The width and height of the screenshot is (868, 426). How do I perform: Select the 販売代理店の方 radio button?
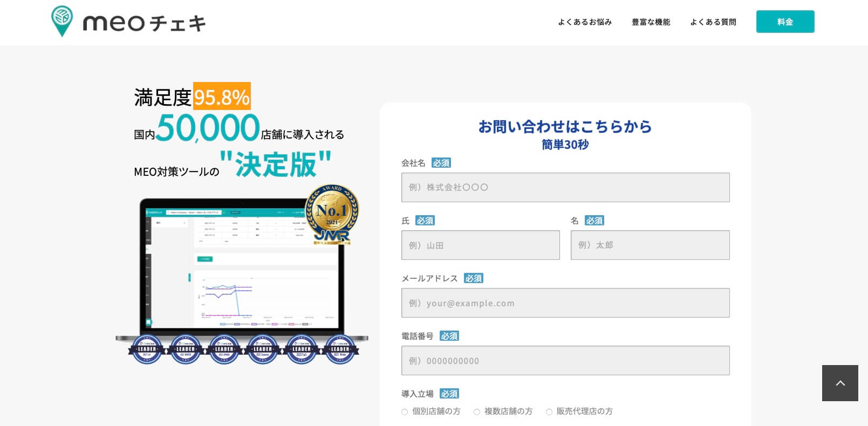pos(549,412)
